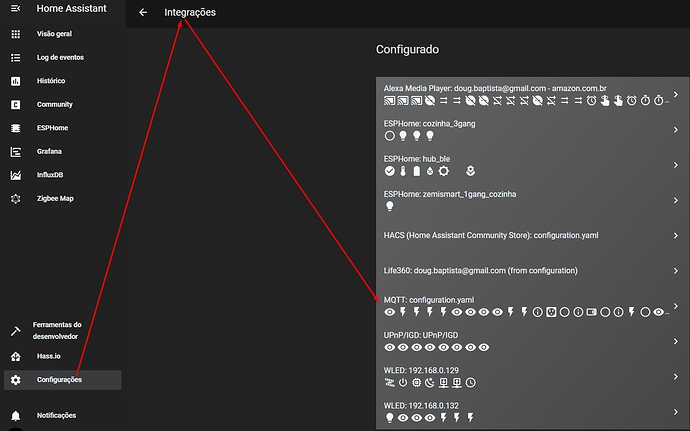Expand WLED 192.168.0.132 chevron

click(x=676, y=412)
